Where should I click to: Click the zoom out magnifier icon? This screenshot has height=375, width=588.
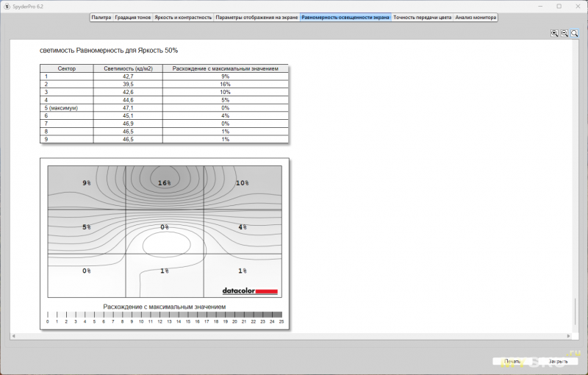[564, 33]
